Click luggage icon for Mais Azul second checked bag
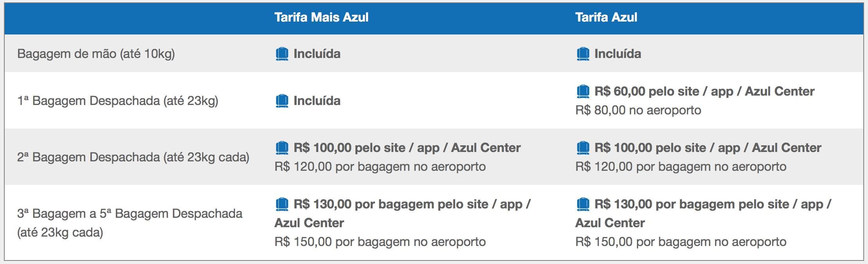 click(282, 148)
